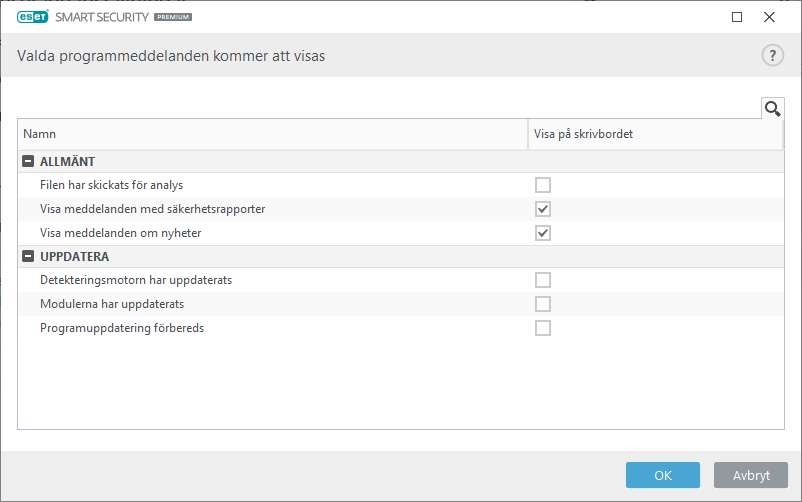The width and height of the screenshot is (802, 502).
Task: Collapse the UPPDATERA section
Action: [x=28, y=257]
